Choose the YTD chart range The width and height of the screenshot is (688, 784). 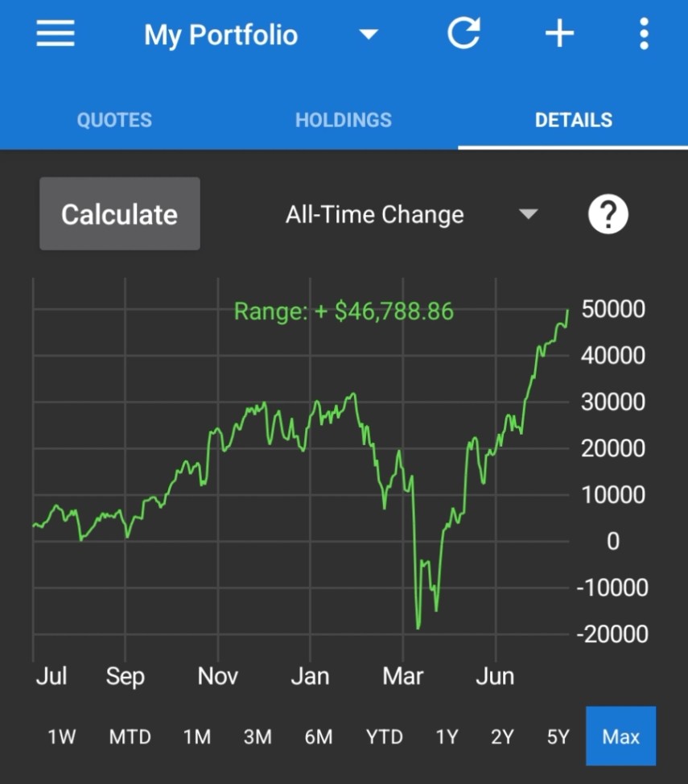(x=384, y=737)
